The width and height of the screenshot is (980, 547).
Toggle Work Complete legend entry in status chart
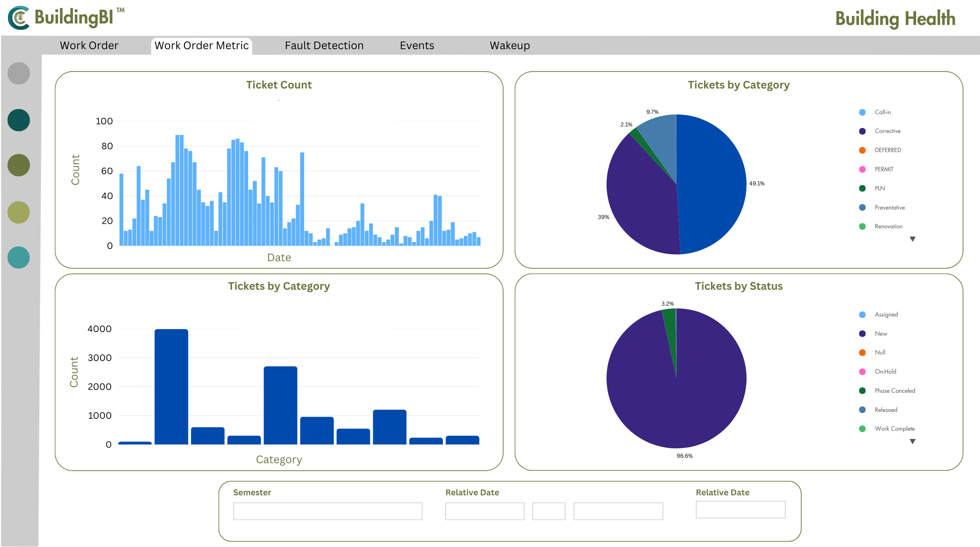[x=894, y=429]
